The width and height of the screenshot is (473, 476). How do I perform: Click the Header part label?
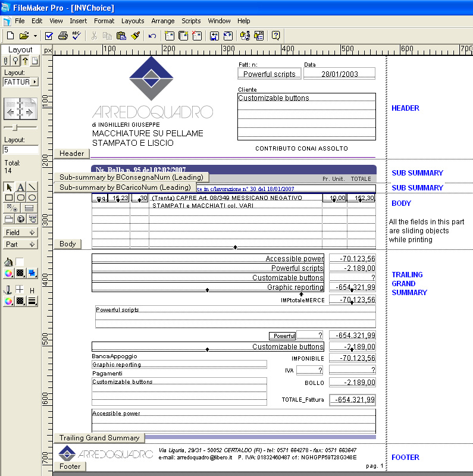click(x=71, y=154)
